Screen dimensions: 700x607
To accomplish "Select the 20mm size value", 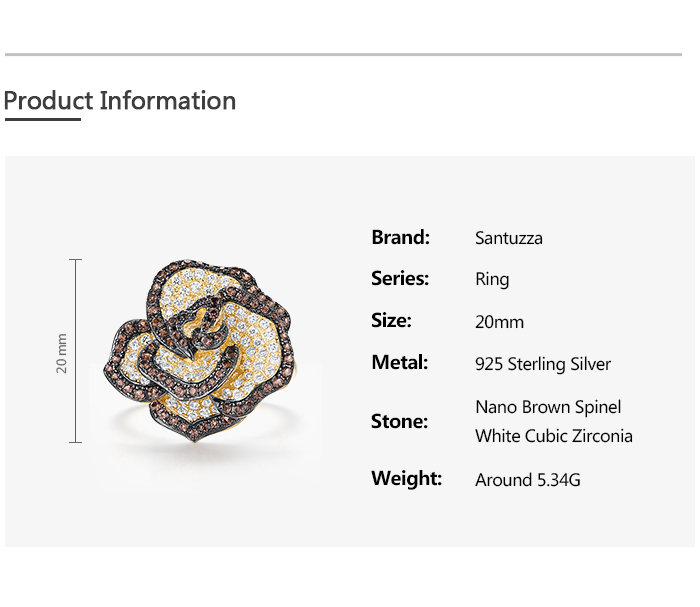I will click(x=499, y=322).
